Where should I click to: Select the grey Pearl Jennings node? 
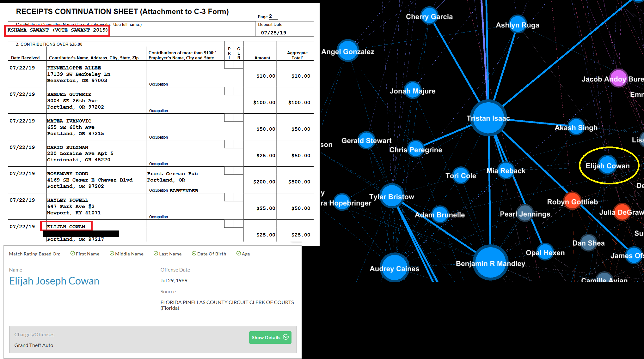525,213
